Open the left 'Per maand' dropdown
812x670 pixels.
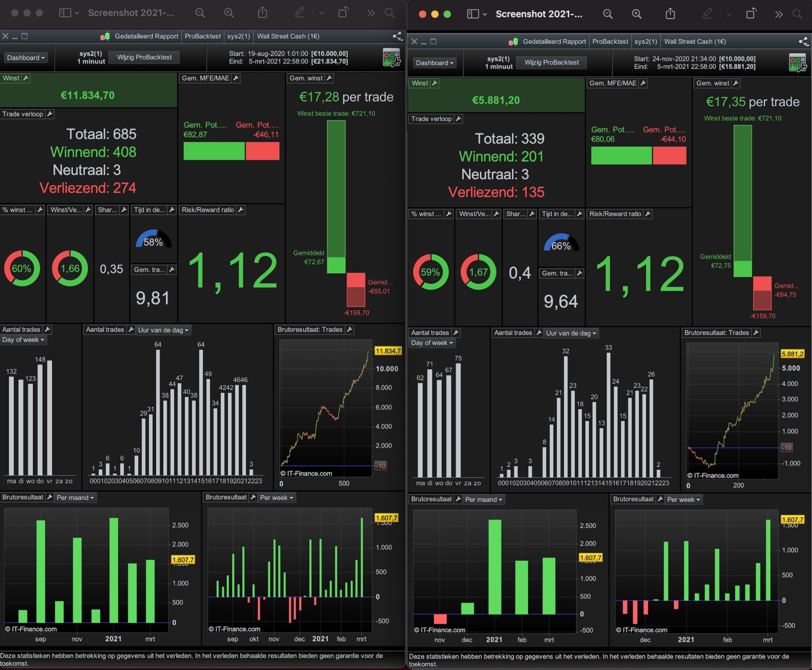(x=75, y=498)
